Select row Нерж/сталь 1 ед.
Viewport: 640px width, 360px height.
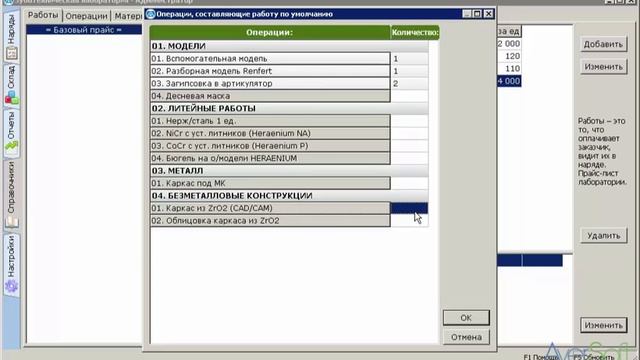pyautogui.click(x=270, y=121)
